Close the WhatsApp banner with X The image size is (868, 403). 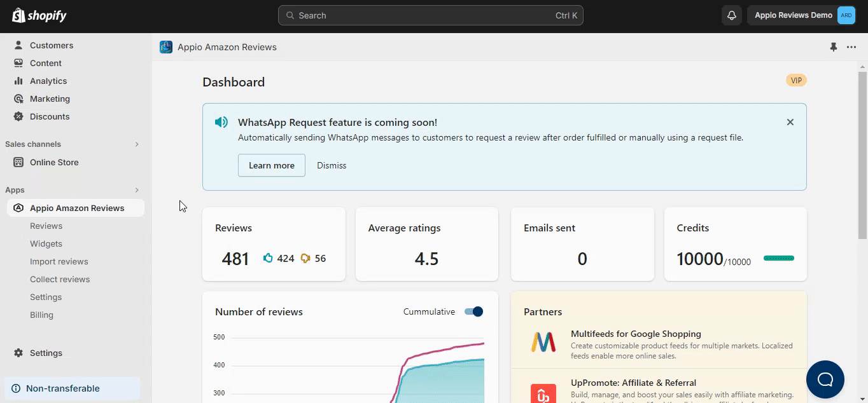click(790, 122)
